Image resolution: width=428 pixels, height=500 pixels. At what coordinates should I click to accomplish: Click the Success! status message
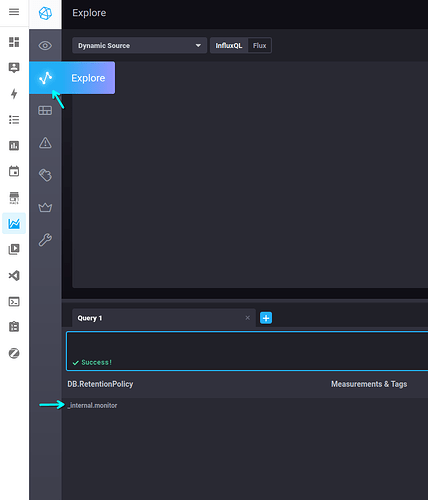coord(93,362)
